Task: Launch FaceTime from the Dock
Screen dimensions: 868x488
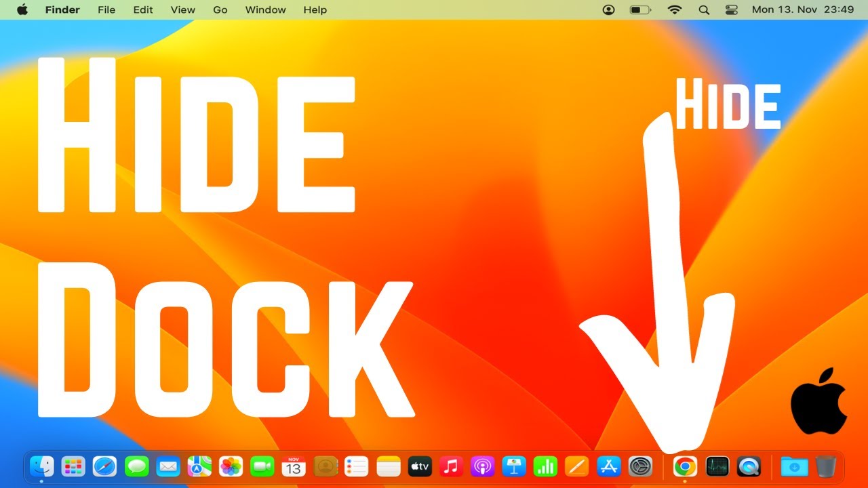Action: tap(262, 466)
